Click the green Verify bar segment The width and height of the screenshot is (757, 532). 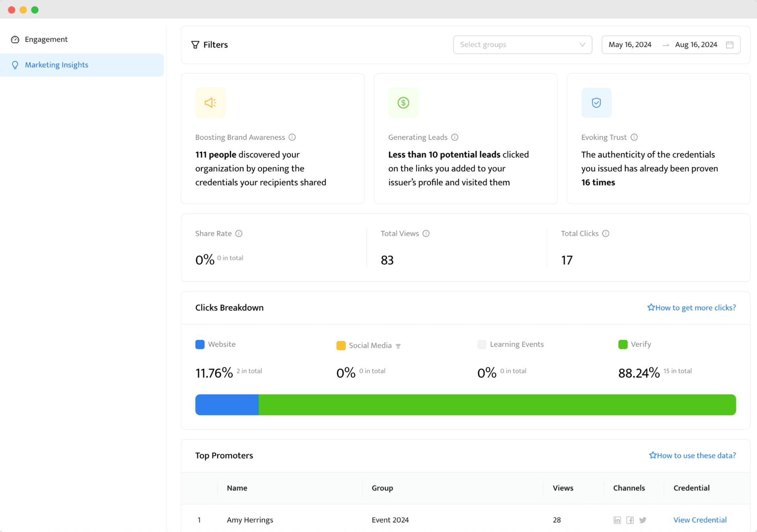coord(497,405)
